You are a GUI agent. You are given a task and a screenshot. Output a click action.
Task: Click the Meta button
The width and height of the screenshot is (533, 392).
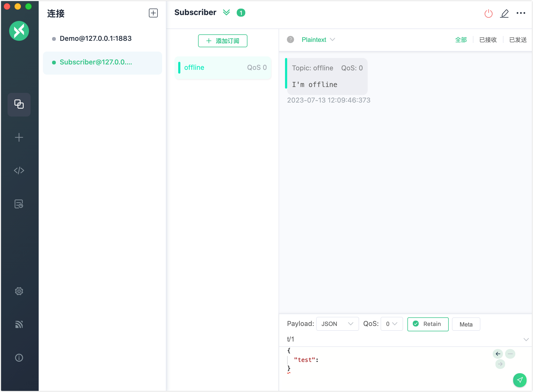pyautogui.click(x=466, y=324)
